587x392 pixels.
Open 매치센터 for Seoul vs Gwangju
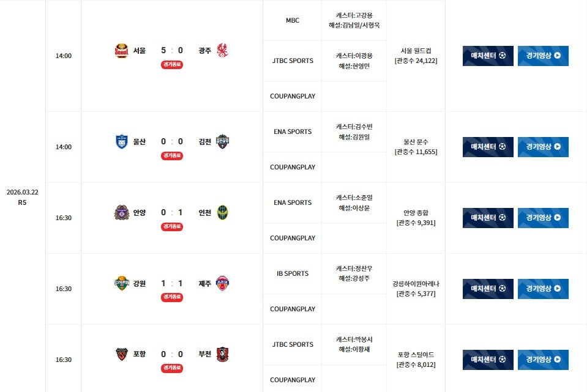pyautogui.click(x=488, y=56)
